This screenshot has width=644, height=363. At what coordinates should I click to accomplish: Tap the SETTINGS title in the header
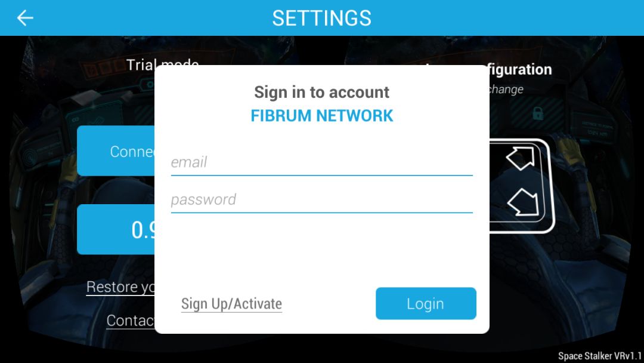click(x=321, y=18)
